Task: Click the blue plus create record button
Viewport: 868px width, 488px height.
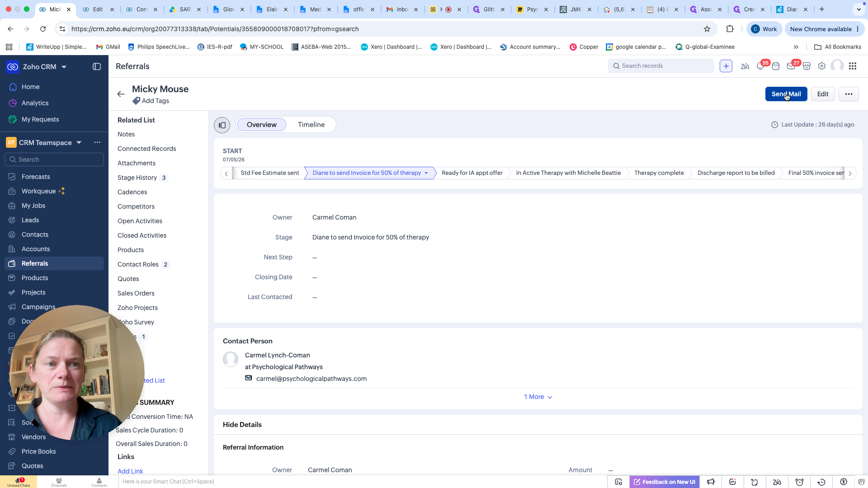Action: click(726, 66)
